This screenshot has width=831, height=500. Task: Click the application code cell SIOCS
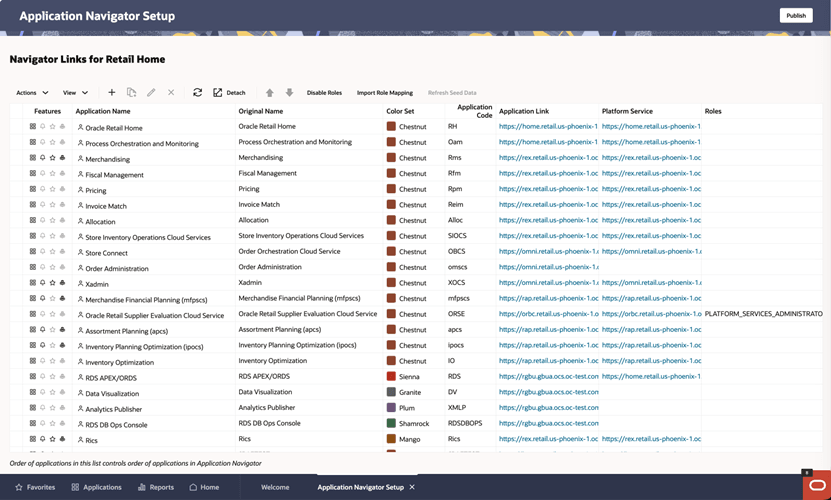coord(457,235)
